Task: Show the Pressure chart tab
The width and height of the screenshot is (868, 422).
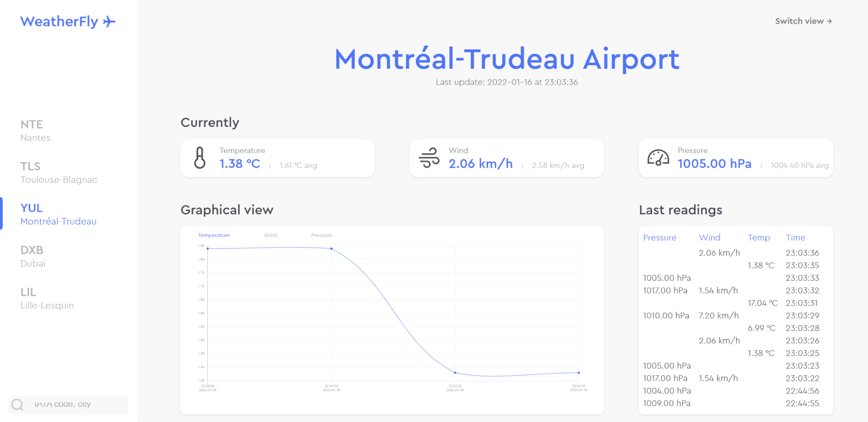Action: tap(322, 235)
